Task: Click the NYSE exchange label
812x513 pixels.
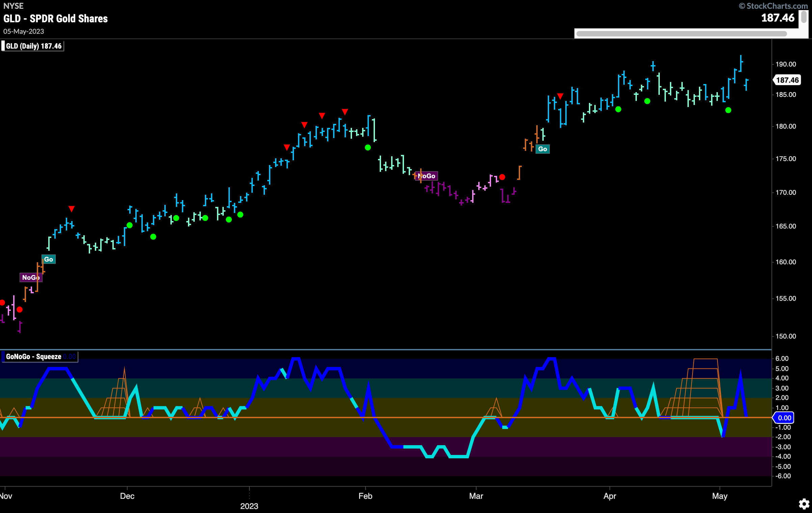Action: click(13, 6)
